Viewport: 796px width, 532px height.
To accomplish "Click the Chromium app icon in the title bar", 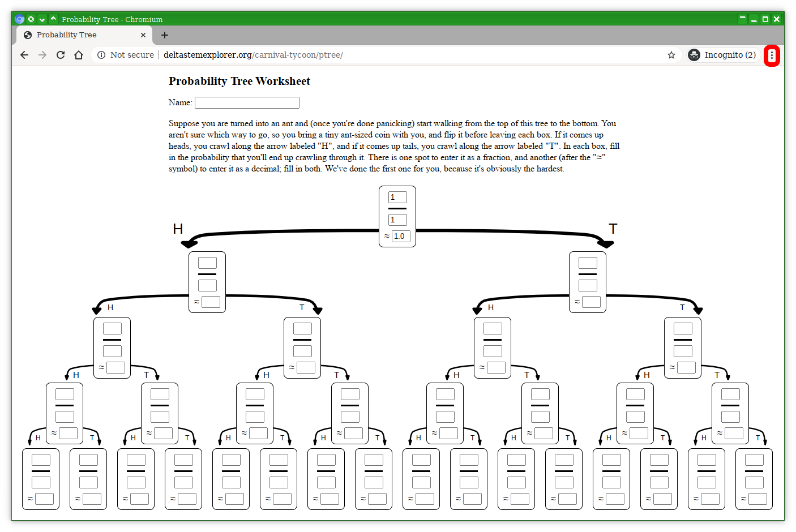I will pos(20,19).
